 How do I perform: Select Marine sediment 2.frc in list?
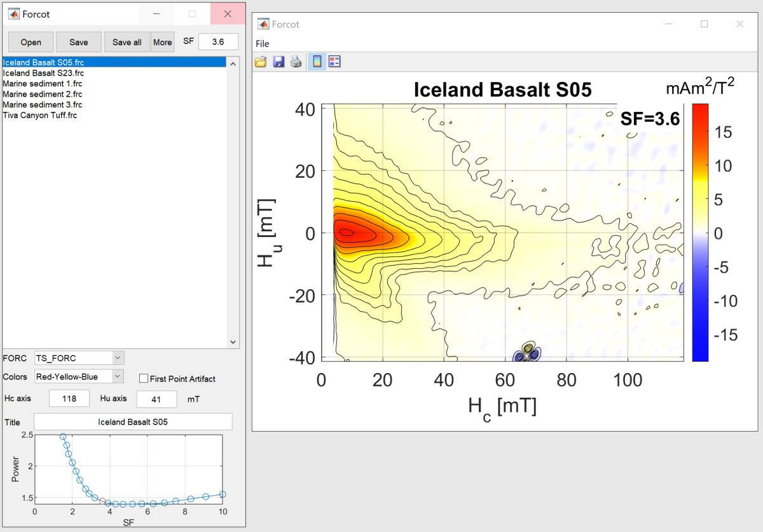[114, 94]
